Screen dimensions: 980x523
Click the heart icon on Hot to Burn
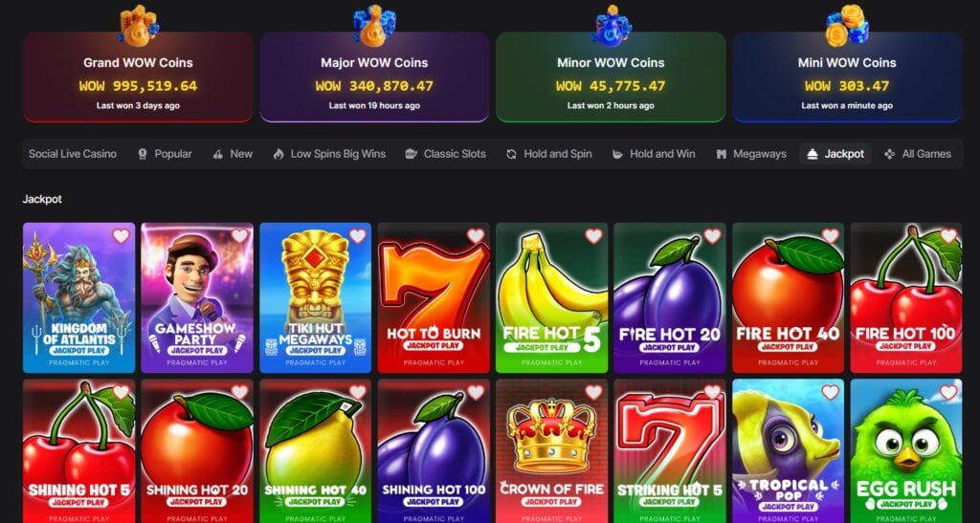point(476,236)
